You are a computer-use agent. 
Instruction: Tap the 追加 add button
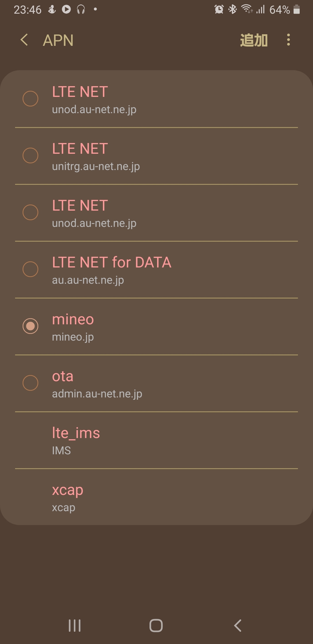[254, 40]
